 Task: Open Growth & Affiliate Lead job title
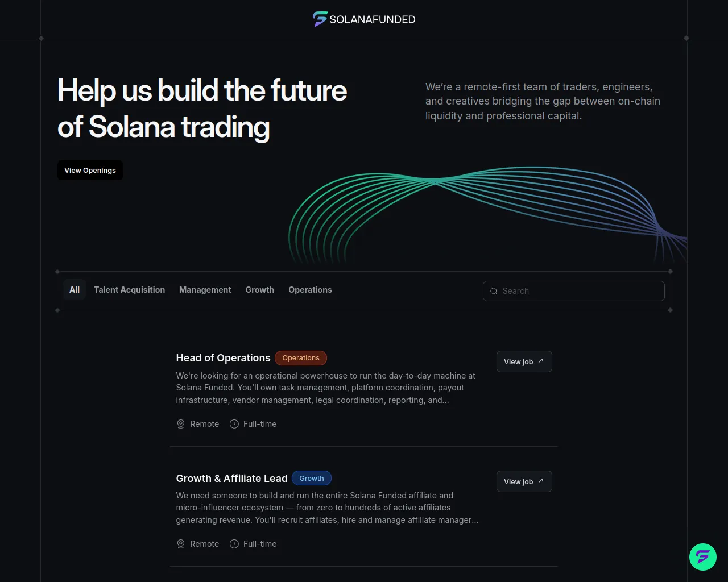231,479
